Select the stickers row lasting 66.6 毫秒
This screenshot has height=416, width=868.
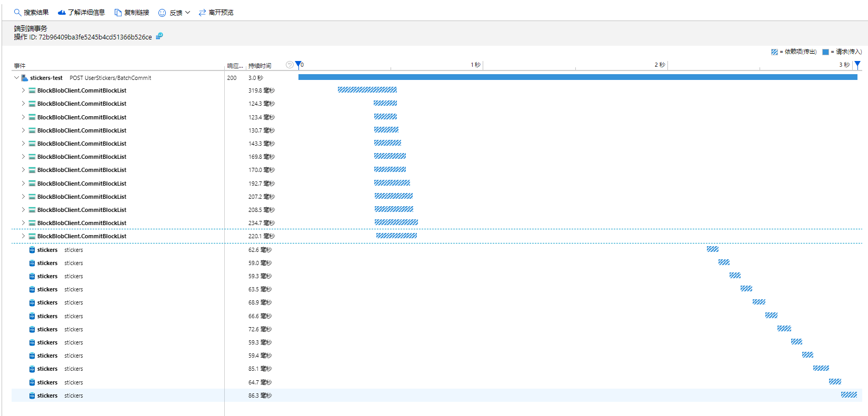click(437, 316)
